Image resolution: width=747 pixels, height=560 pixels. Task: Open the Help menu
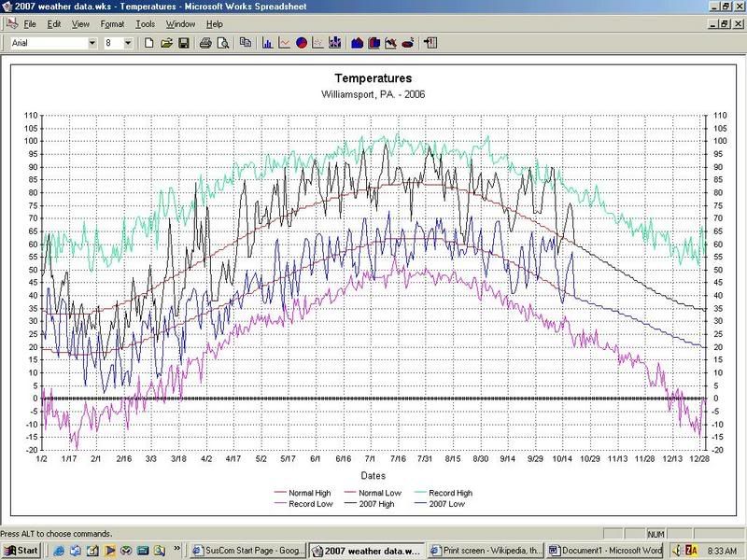tap(215, 24)
